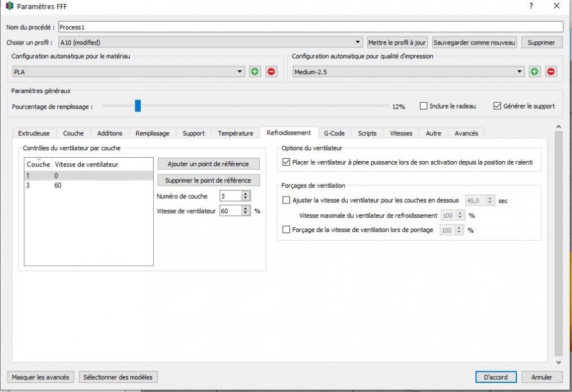The width and height of the screenshot is (572, 392).
Task: Click red minus icon next to PLA material
Action: pos(271,71)
